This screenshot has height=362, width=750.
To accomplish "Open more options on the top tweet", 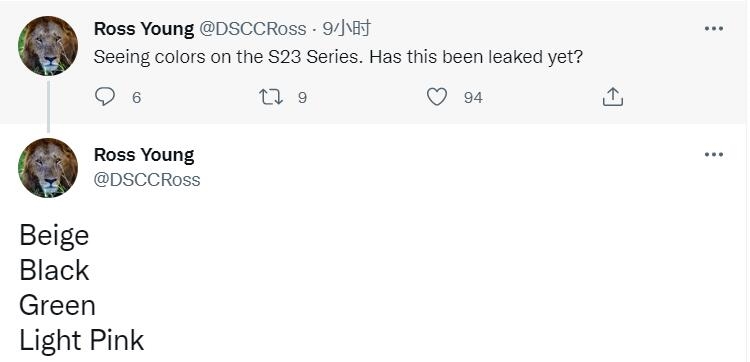I will 714,29.
